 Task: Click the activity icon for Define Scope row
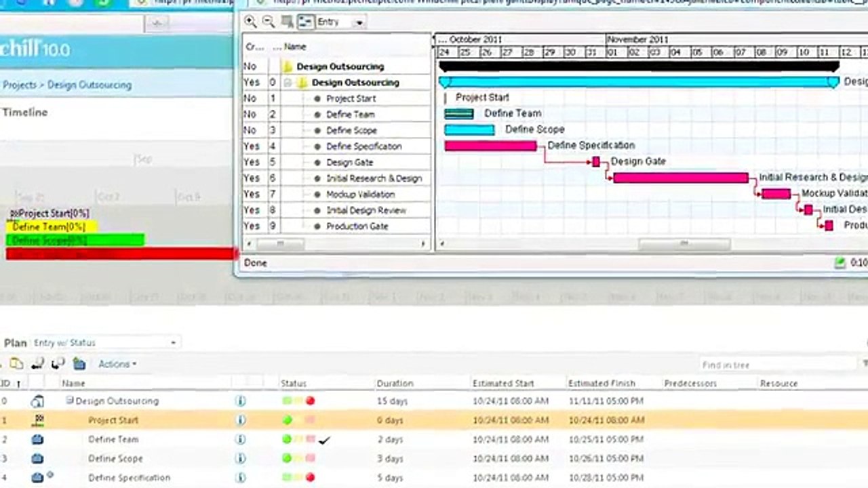pos(38,458)
